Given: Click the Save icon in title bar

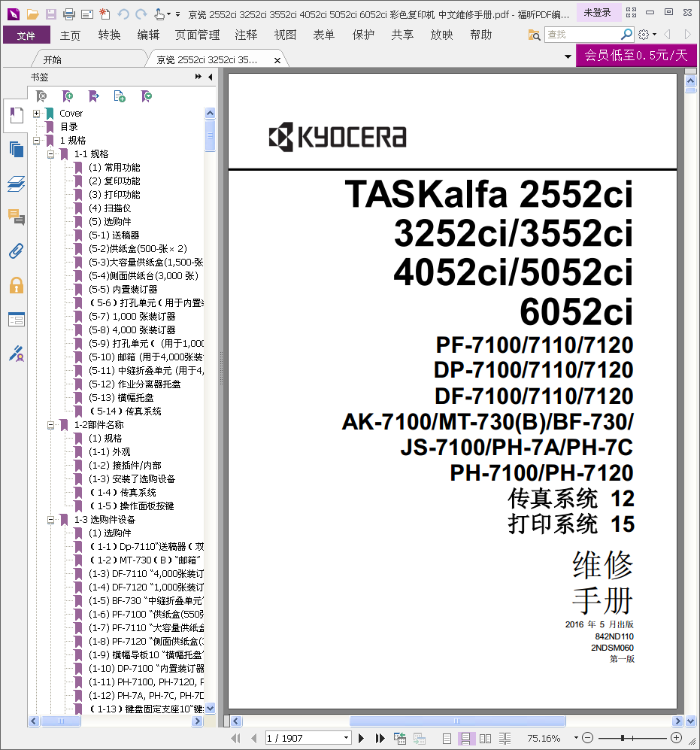Looking at the screenshot, I should point(50,14).
